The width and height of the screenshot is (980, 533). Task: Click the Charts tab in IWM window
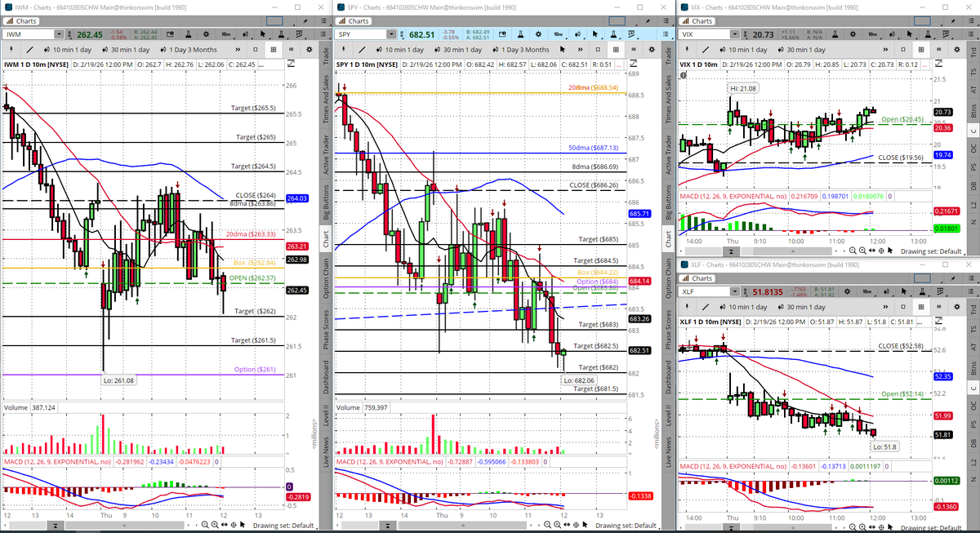coord(21,21)
